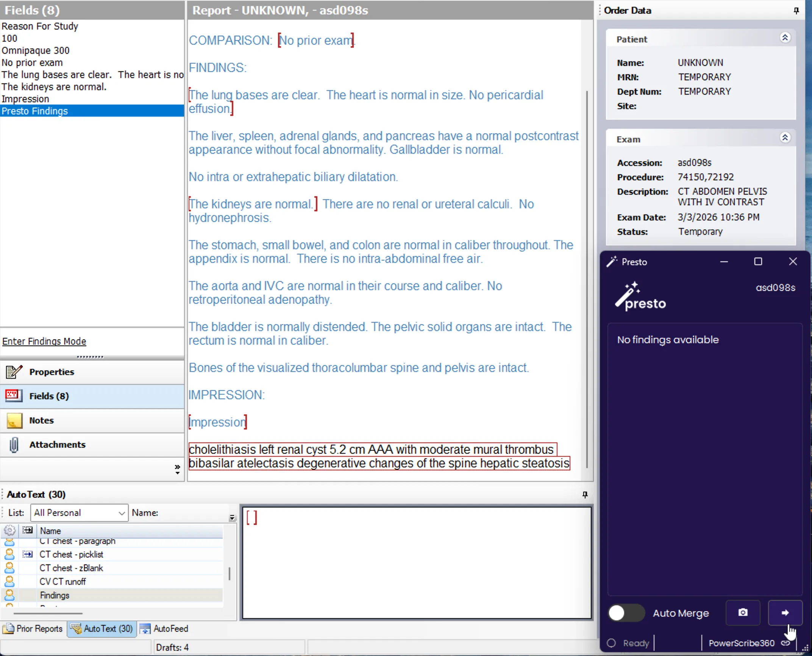
Task: Click the PowerScribe360 link icon in Presto status bar
Action: coord(786,643)
